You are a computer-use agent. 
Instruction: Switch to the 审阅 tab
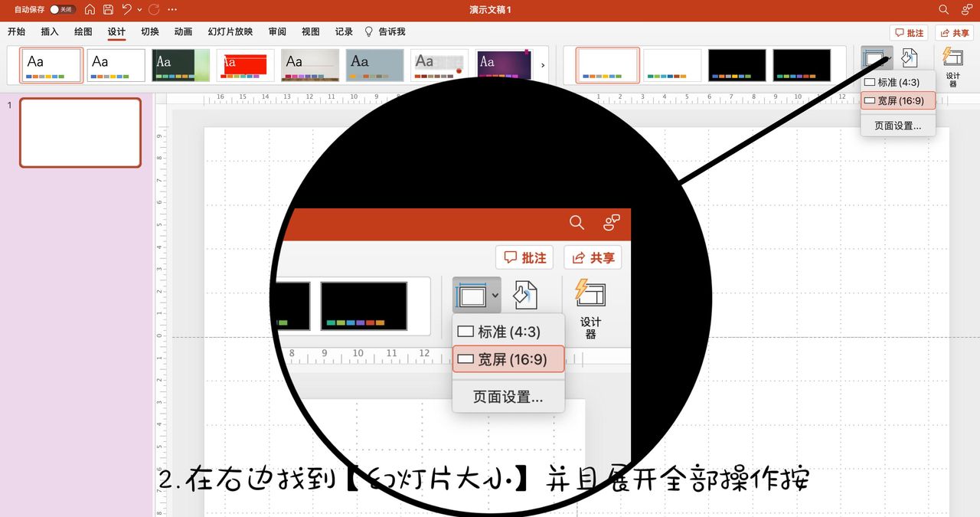click(x=277, y=32)
